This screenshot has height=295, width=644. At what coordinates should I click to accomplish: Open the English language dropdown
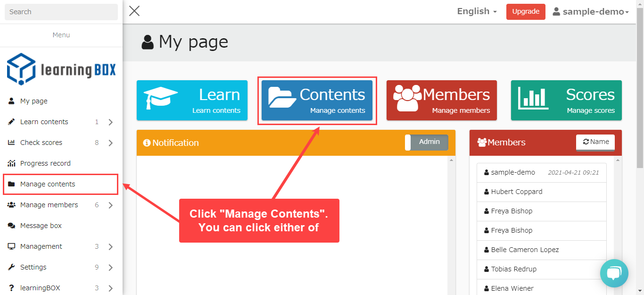[477, 11]
